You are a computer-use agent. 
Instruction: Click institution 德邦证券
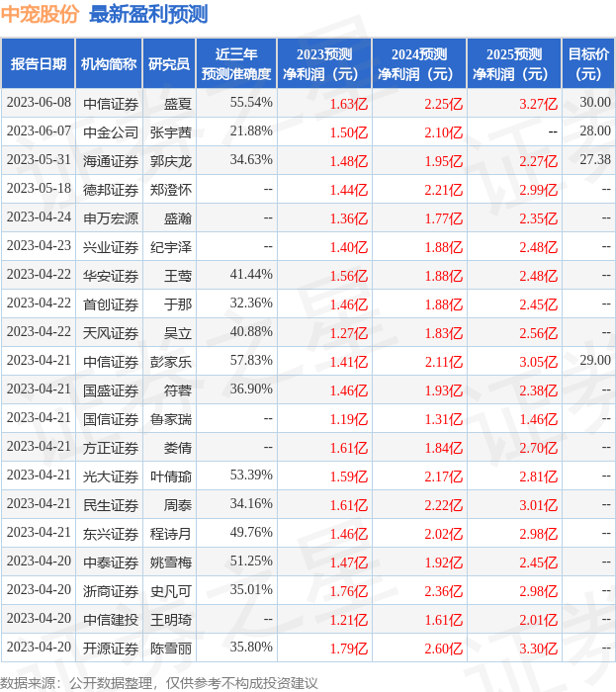point(111,190)
